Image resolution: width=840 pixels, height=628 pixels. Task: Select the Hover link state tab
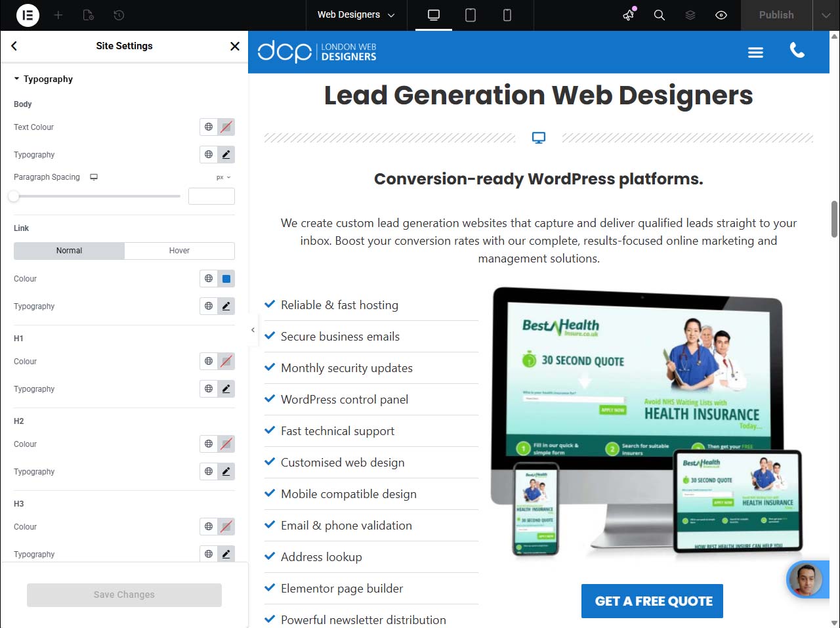point(179,251)
